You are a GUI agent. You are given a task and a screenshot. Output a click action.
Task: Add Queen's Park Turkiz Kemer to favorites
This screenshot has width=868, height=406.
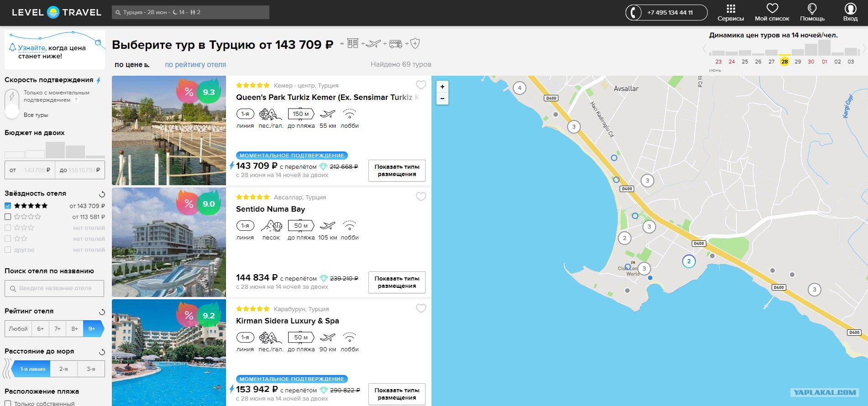click(421, 85)
